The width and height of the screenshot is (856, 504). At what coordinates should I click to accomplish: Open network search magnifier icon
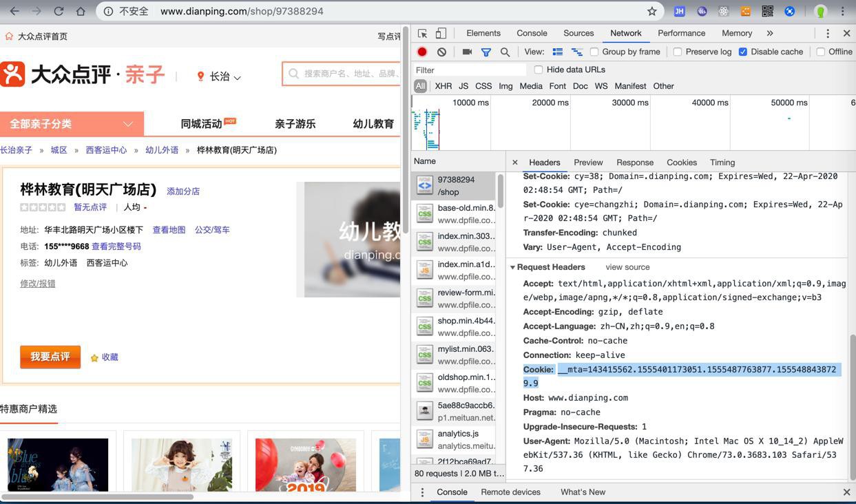click(505, 52)
